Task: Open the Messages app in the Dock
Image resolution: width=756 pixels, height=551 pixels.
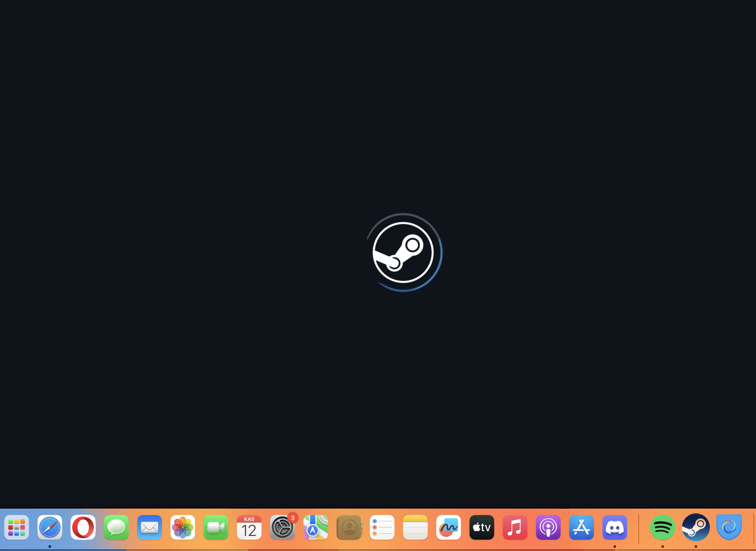Action: [116, 527]
